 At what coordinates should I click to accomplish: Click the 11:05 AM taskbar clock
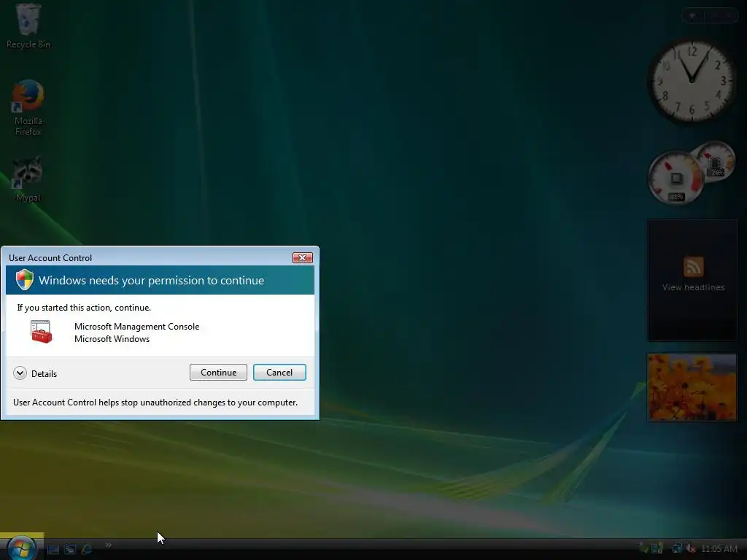(719, 549)
